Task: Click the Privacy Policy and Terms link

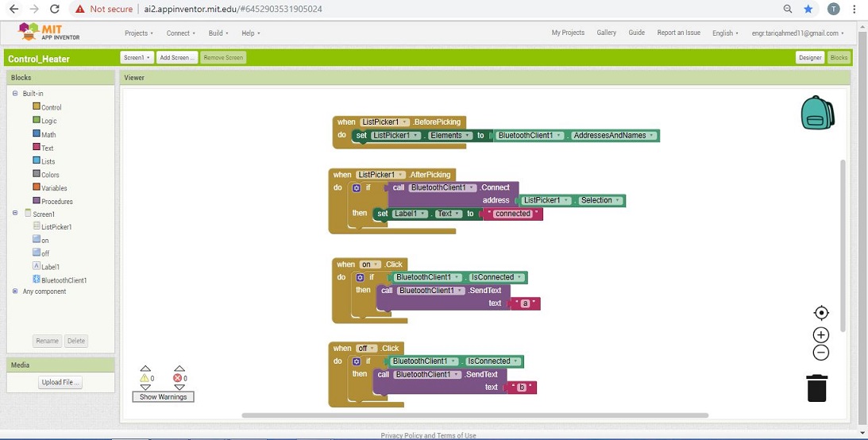Action: click(x=428, y=435)
